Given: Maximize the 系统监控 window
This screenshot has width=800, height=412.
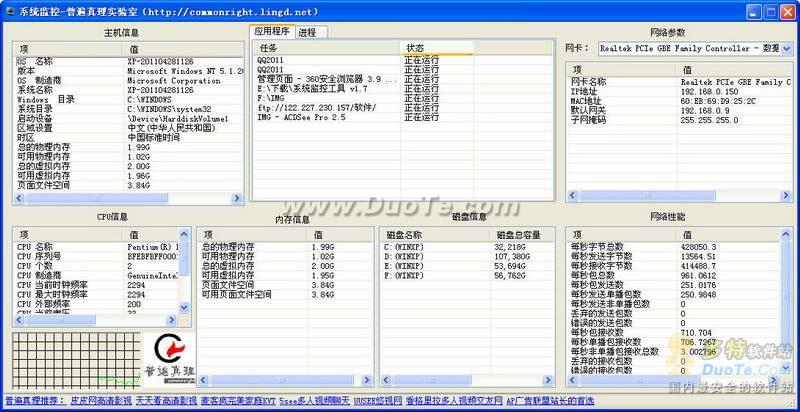Looking at the screenshot, I should tap(770, 12).
